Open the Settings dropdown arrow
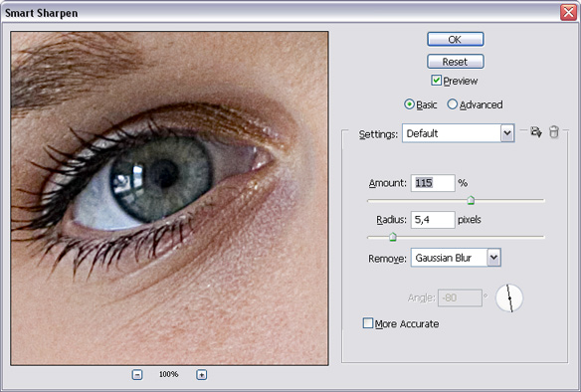 (507, 133)
